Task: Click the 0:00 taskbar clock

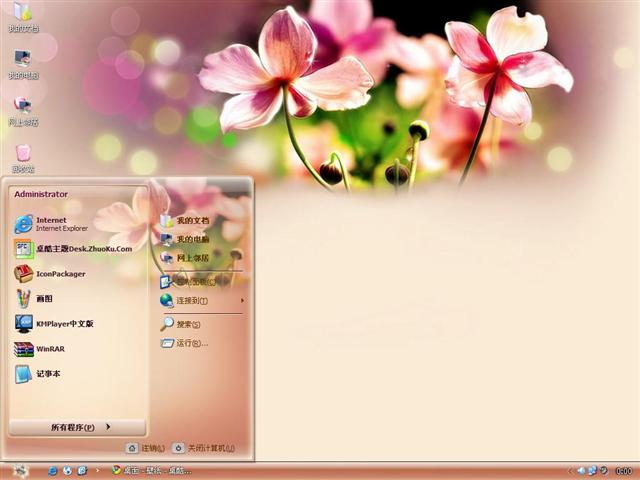Action: [x=624, y=471]
